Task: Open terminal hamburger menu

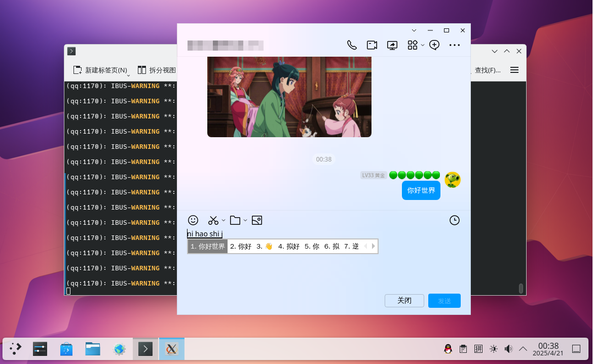Action: point(514,70)
